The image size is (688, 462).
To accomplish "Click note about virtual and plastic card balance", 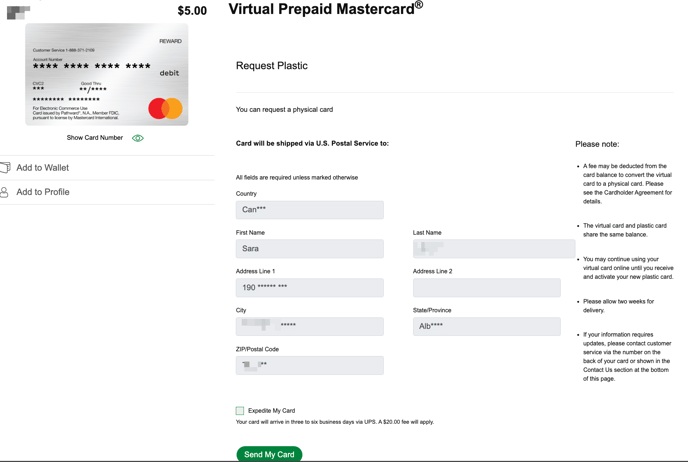I will click(625, 230).
